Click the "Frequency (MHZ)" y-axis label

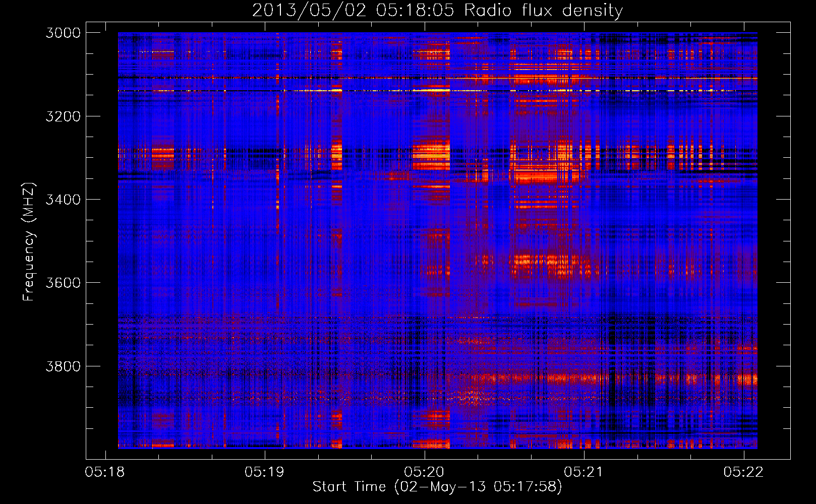[28, 241]
